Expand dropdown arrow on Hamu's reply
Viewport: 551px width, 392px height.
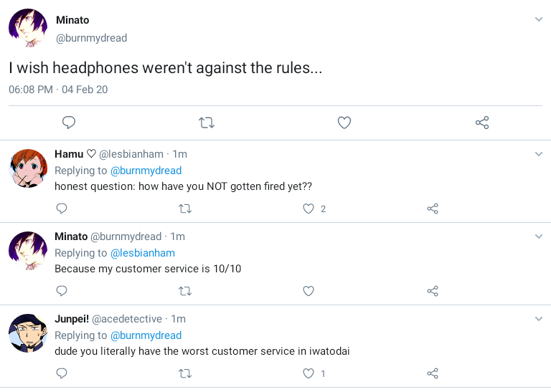539,154
